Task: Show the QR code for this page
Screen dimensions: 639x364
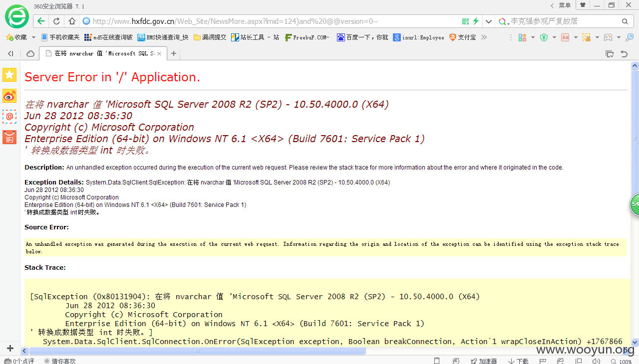Action: tap(466, 21)
